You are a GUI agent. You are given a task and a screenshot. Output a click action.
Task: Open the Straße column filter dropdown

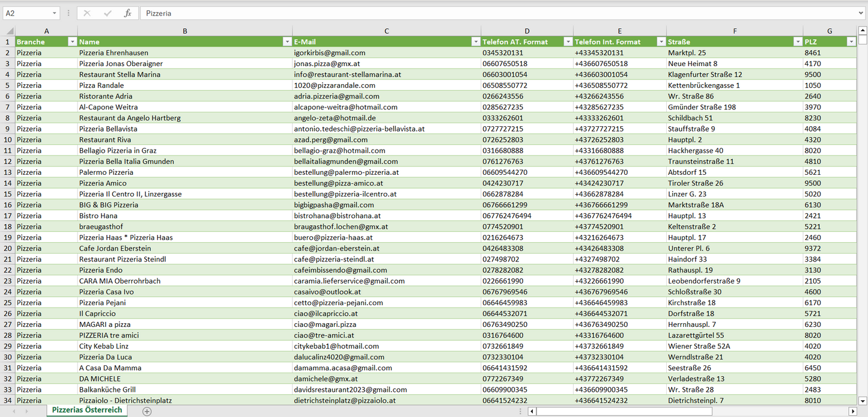tap(798, 42)
